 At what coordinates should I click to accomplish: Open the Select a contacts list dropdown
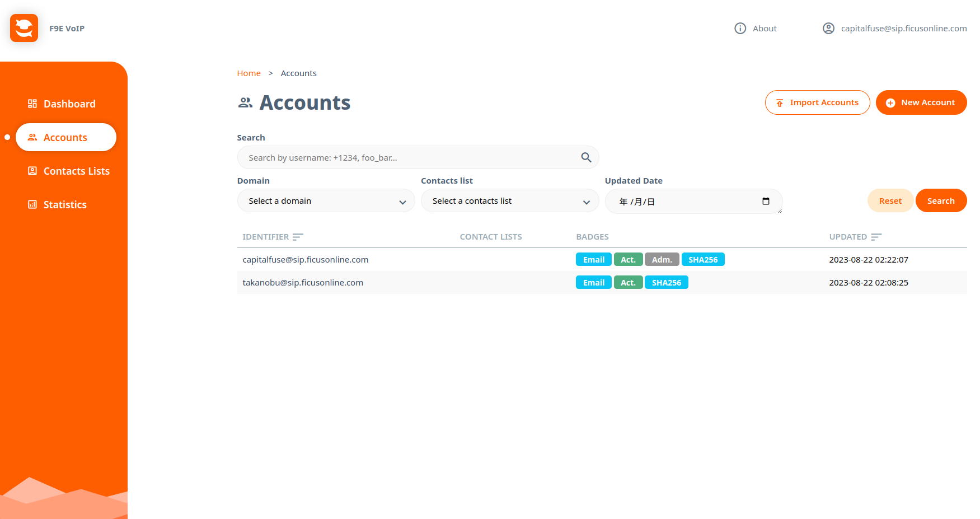509,201
